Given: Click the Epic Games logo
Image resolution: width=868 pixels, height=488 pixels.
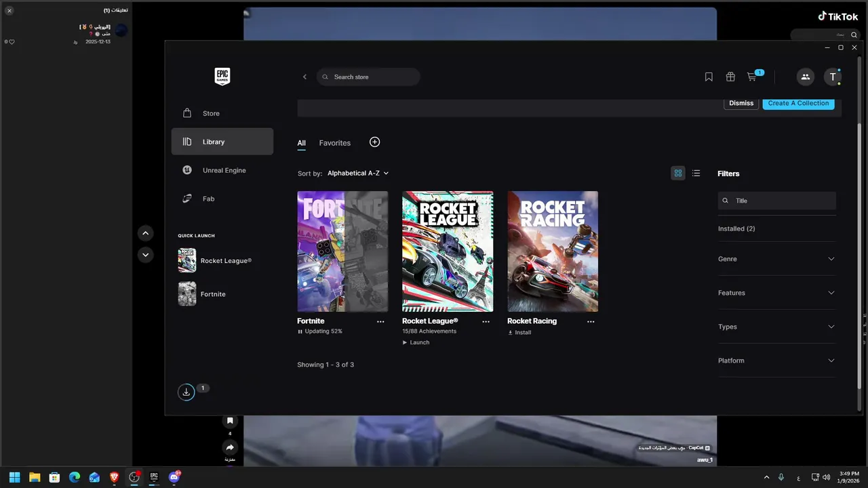Looking at the screenshot, I should (222, 77).
